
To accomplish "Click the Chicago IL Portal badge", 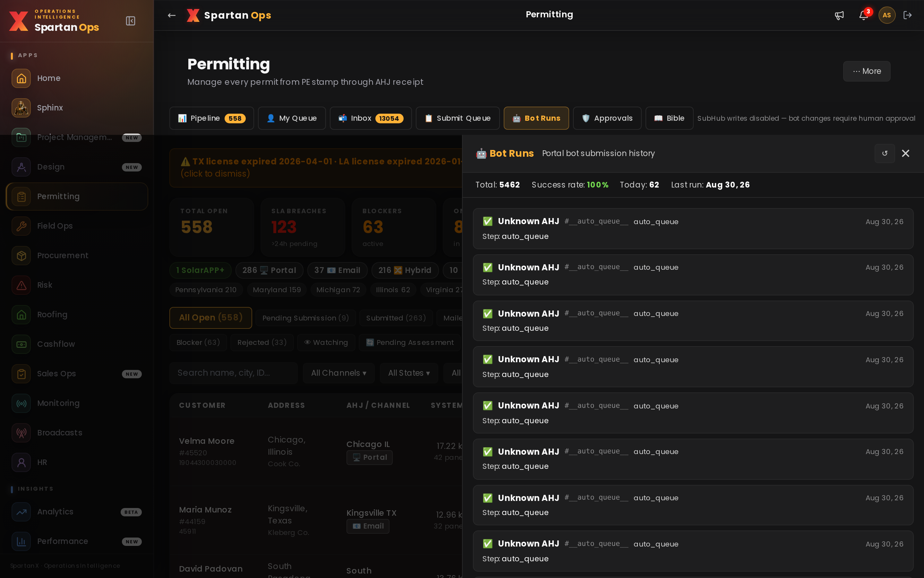I will [369, 458].
